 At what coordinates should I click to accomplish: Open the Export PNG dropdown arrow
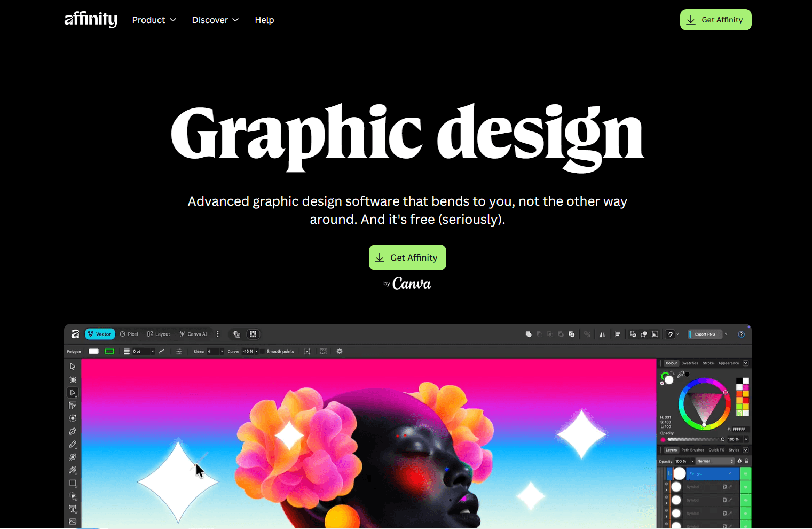(x=726, y=334)
